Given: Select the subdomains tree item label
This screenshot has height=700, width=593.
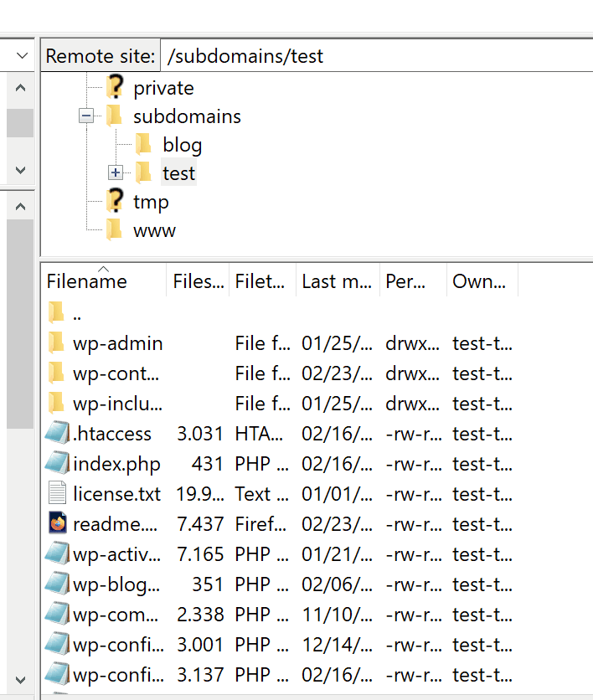Looking at the screenshot, I should coord(187,116).
